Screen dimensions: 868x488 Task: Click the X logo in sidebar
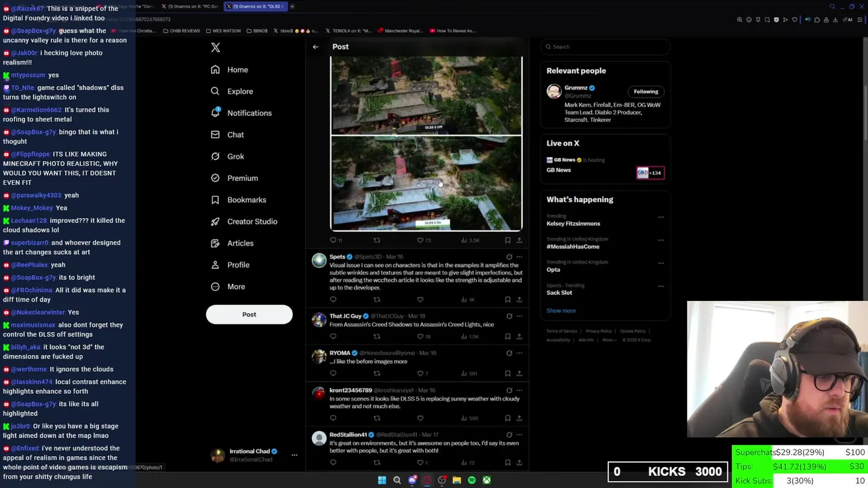pyautogui.click(x=216, y=47)
